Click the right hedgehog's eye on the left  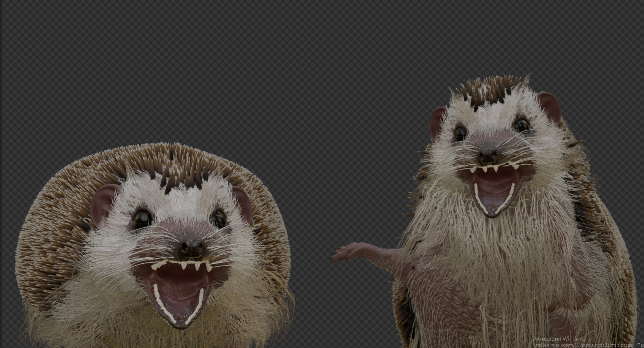point(460,133)
